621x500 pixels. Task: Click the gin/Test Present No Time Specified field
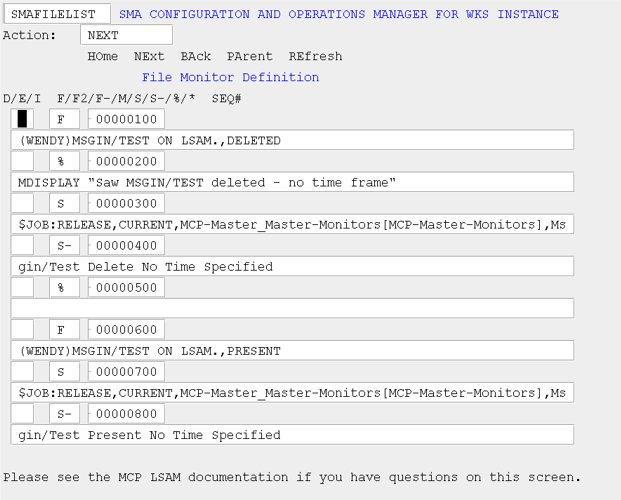pyautogui.click(x=292, y=435)
